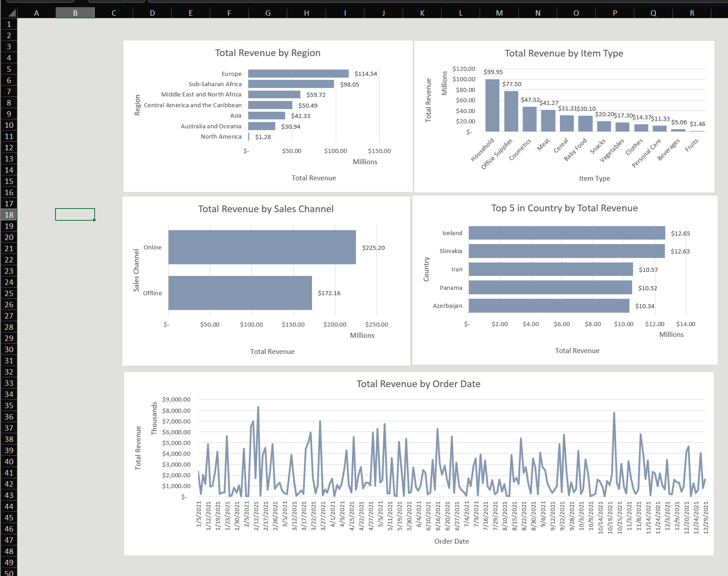
Task: Select the Offline bar in Sales Channel chart
Action: pyautogui.click(x=240, y=293)
